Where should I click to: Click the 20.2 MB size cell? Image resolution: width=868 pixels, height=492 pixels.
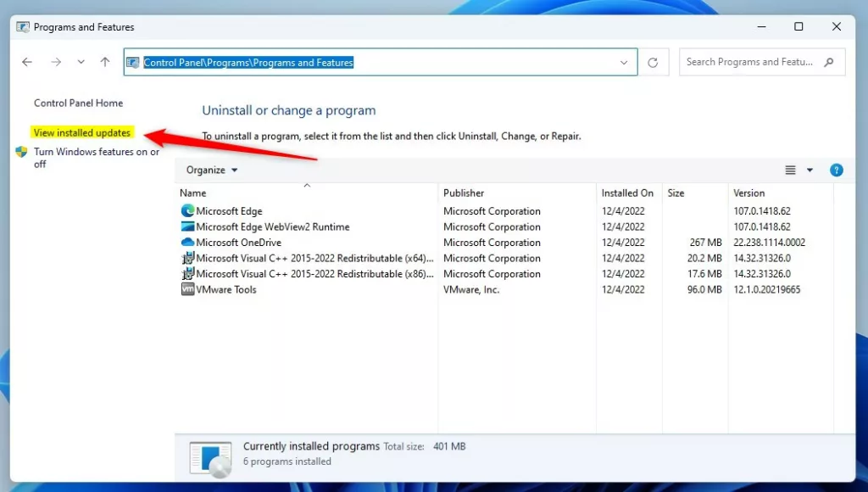click(704, 258)
